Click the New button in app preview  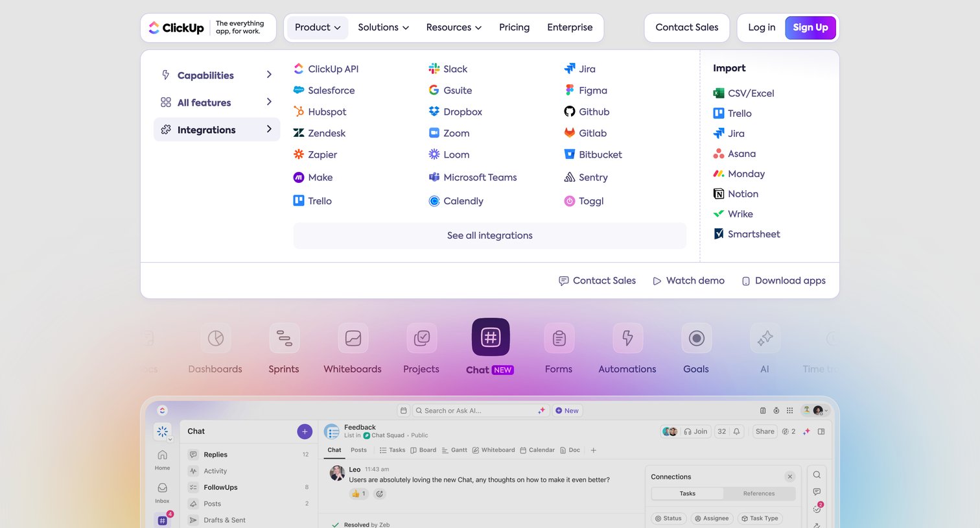[567, 411]
